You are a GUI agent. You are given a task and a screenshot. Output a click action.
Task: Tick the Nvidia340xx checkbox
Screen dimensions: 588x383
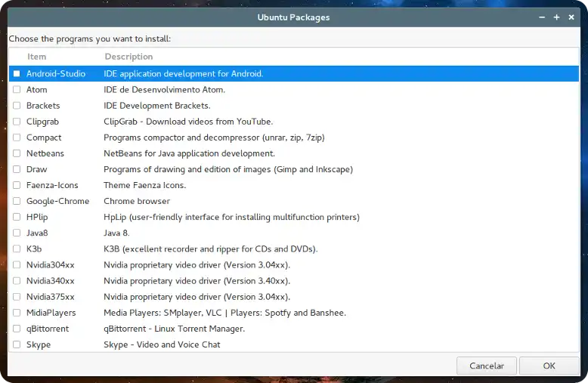(17, 281)
